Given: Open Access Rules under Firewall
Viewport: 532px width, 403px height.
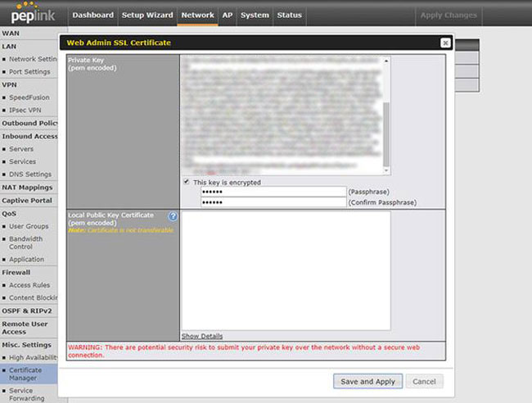Looking at the screenshot, I should click(29, 285).
